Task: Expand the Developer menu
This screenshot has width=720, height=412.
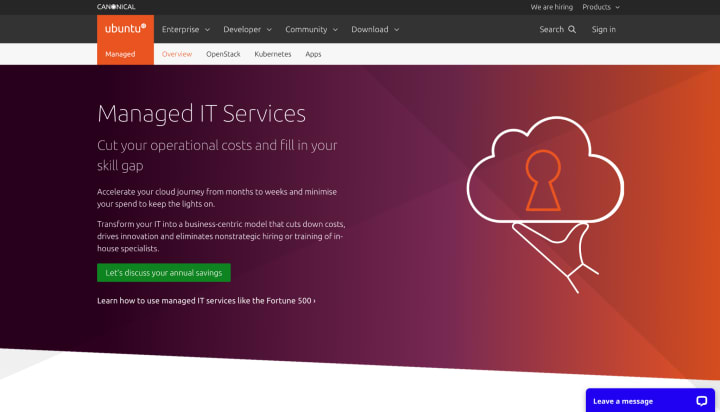Action: [x=248, y=29]
